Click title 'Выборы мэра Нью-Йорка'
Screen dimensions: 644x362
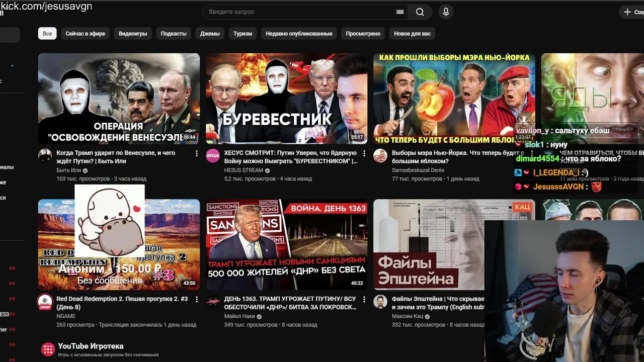458,157
